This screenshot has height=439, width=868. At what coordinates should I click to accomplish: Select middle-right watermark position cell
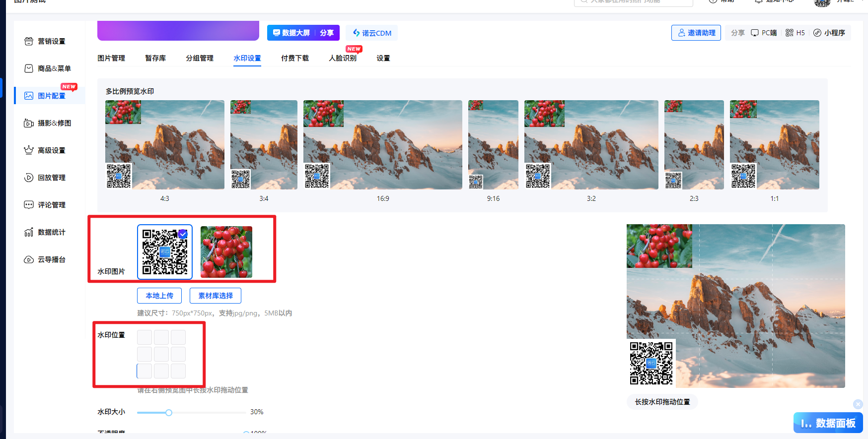tap(178, 354)
